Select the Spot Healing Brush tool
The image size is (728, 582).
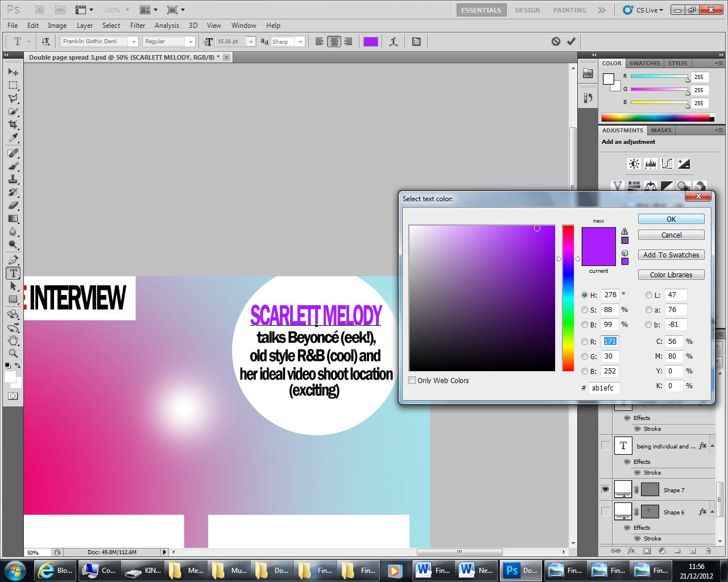tap(13, 153)
